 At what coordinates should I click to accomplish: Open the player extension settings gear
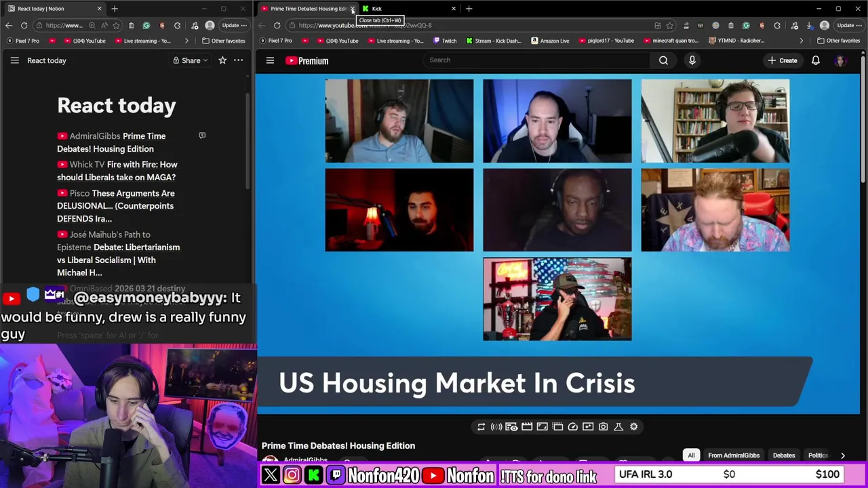click(x=633, y=426)
